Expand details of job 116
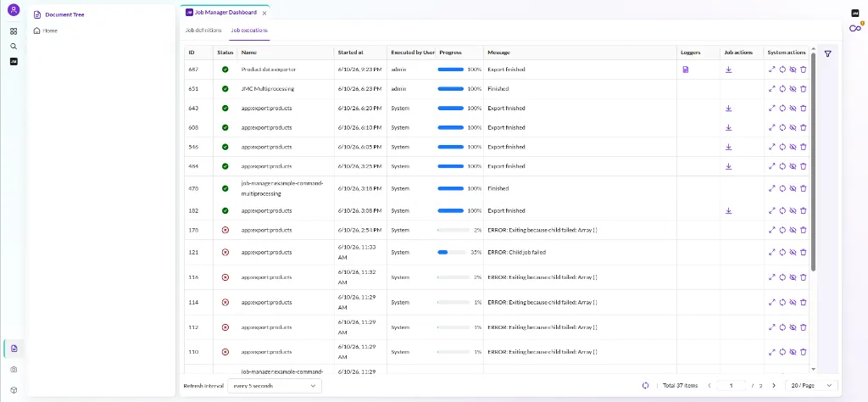 (771, 277)
